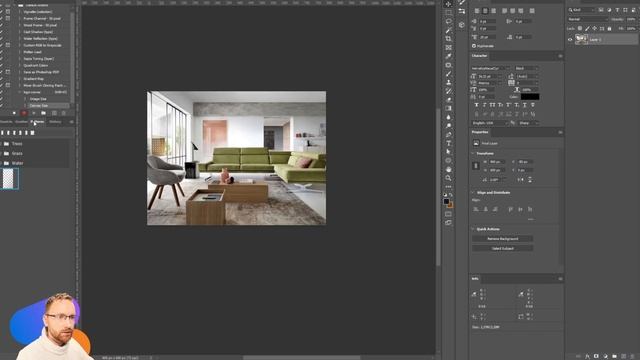Open the layer filter Kind dropdown
This screenshot has width=640, height=360.
pos(582,10)
